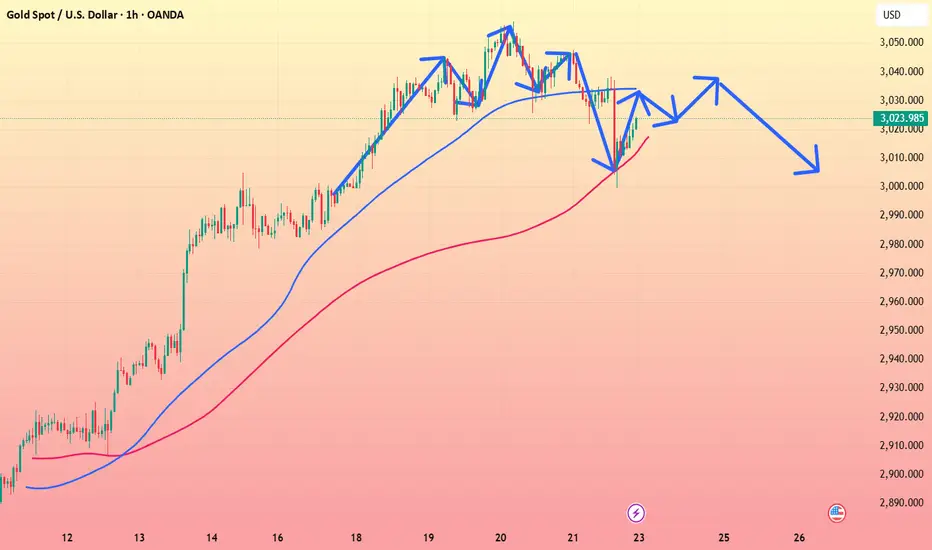Click date 21 on the time axis
Screen dimensions: 932x550
[572, 538]
